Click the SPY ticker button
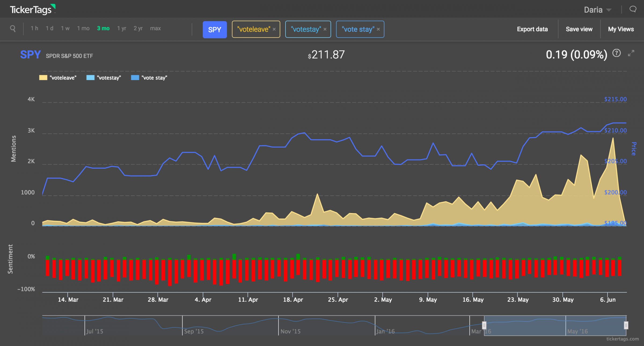The width and height of the screenshot is (644, 346). (x=215, y=30)
